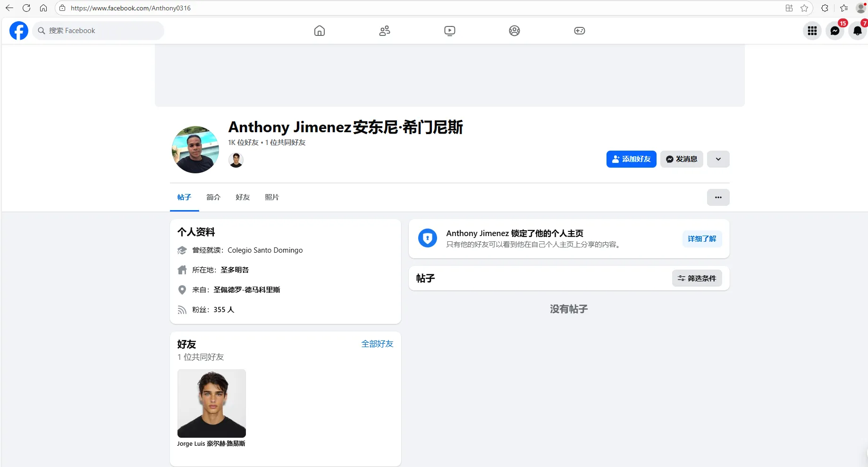868x467 pixels.
Task: Open the Facebook home icon
Action: (x=319, y=30)
